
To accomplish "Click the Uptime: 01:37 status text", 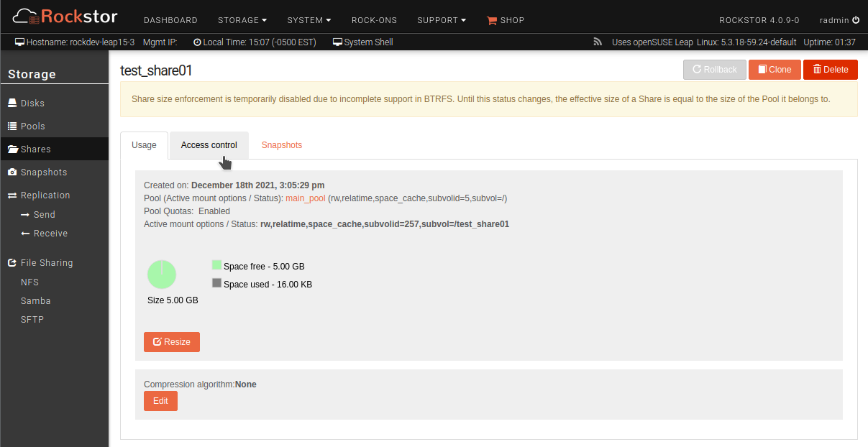I will click(830, 42).
